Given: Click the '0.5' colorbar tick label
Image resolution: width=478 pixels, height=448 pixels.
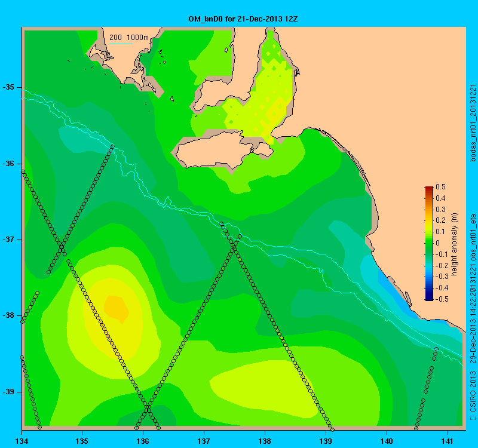Looking at the screenshot, I should click(x=440, y=187).
